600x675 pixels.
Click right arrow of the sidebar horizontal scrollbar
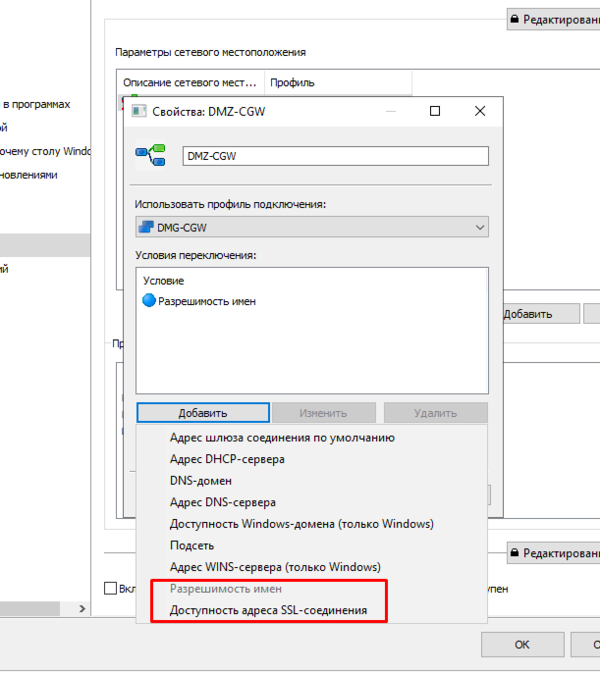pyautogui.click(x=82, y=608)
